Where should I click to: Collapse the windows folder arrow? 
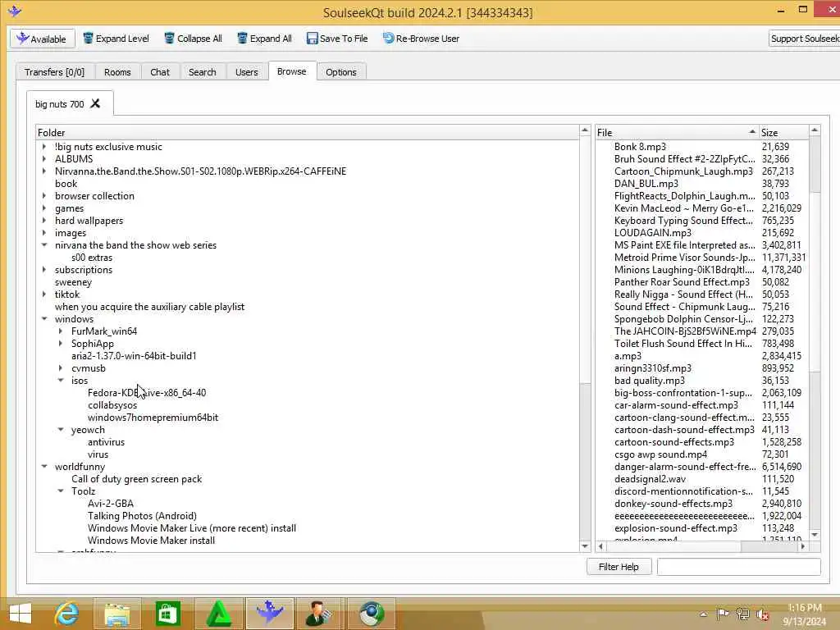coord(44,319)
